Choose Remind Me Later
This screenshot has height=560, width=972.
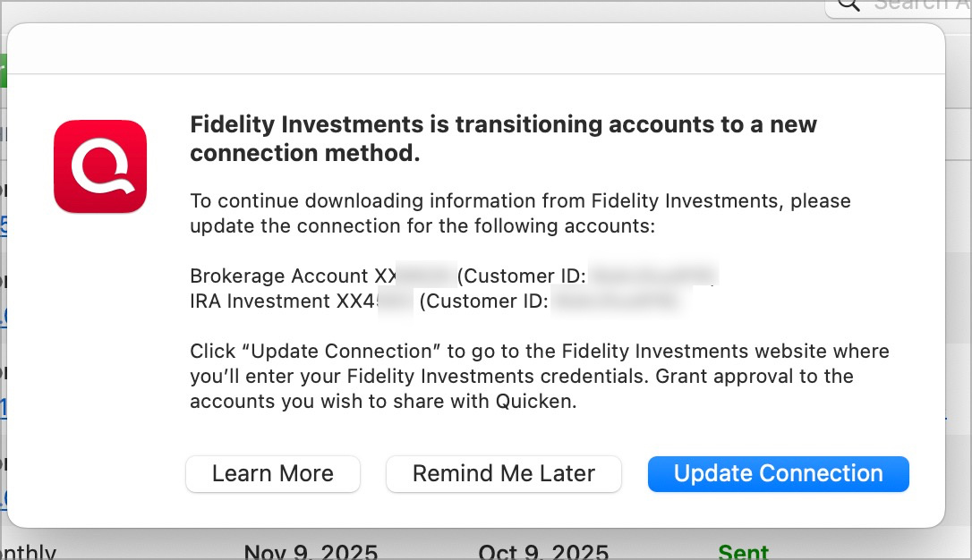click(503, 474)
